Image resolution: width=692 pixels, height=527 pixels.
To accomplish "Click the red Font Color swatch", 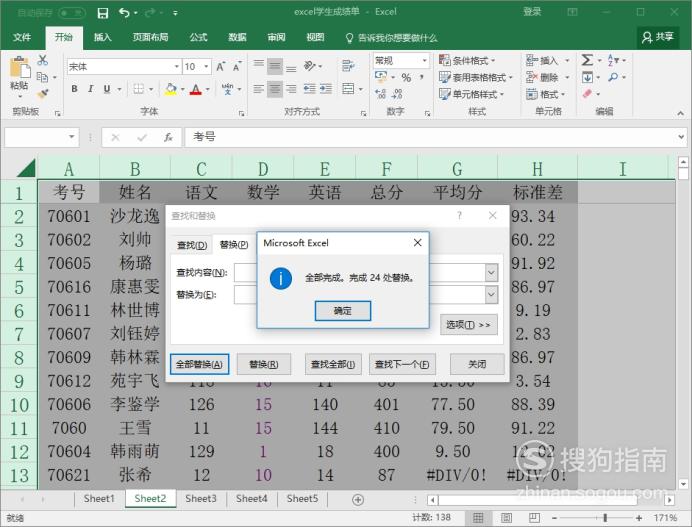I will [196, 90].
